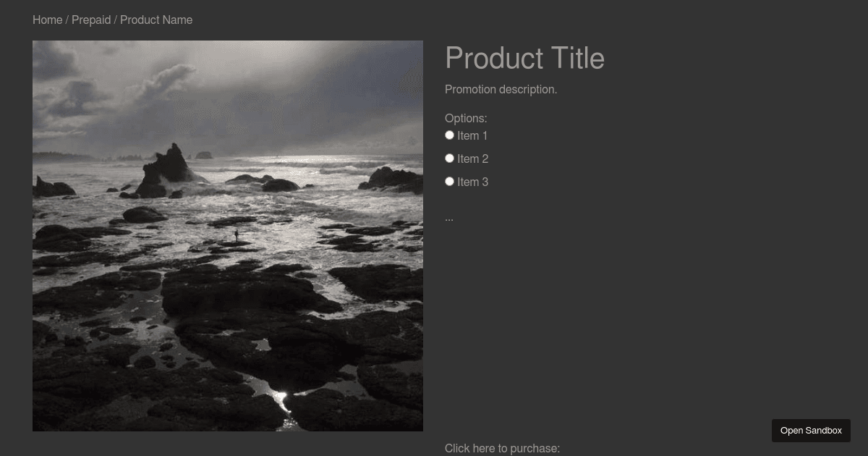Click the tiny standing figure in the photo
The height and width of the screenshot is (456, 868).
coord(236,235)
